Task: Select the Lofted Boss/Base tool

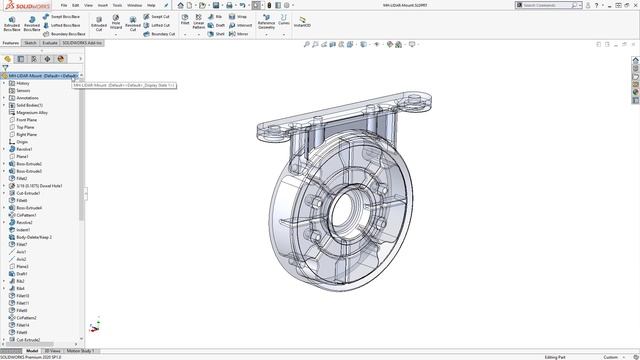Action: [61, 25]
